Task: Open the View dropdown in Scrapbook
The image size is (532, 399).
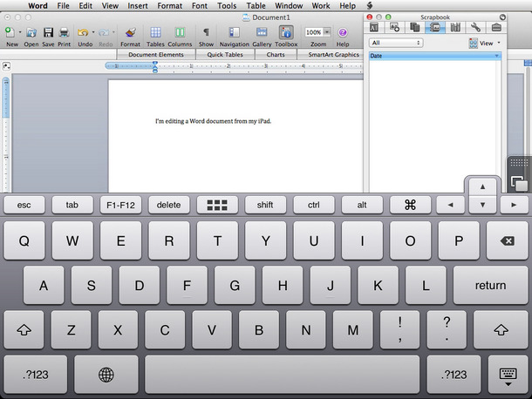Action: 485,43
